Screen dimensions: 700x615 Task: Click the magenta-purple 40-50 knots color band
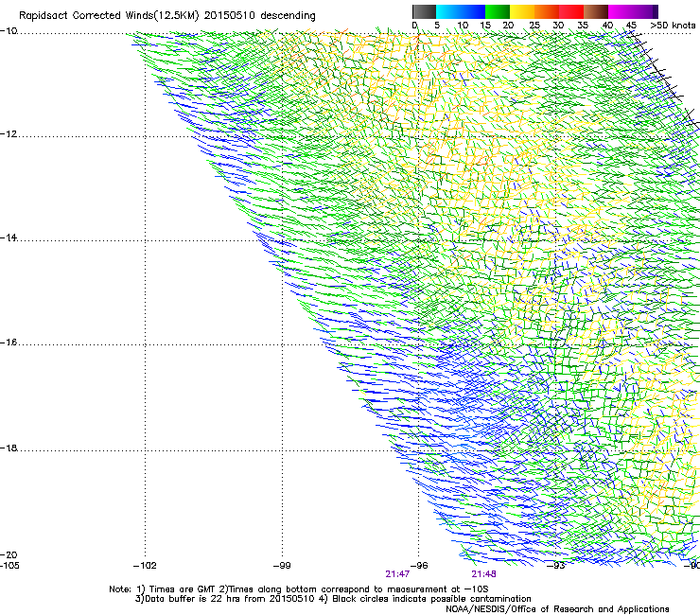[633, 11]
